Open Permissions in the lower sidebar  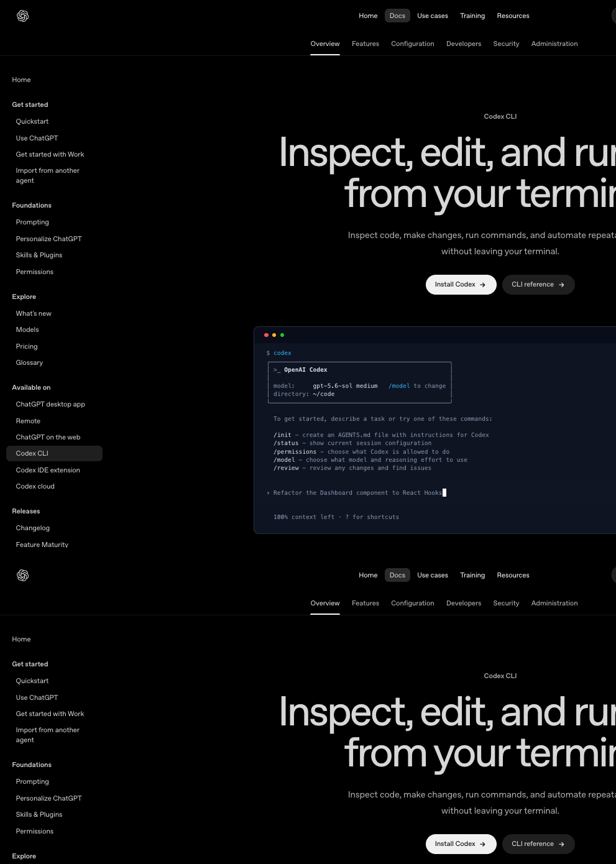click(34, 831)
